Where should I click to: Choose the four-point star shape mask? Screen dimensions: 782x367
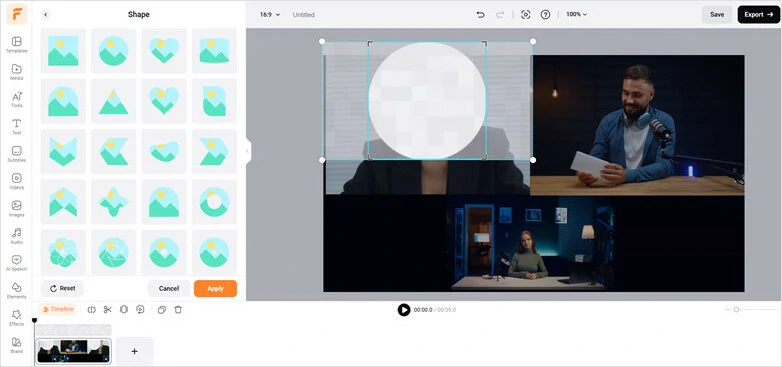click(x=114, y=201)
